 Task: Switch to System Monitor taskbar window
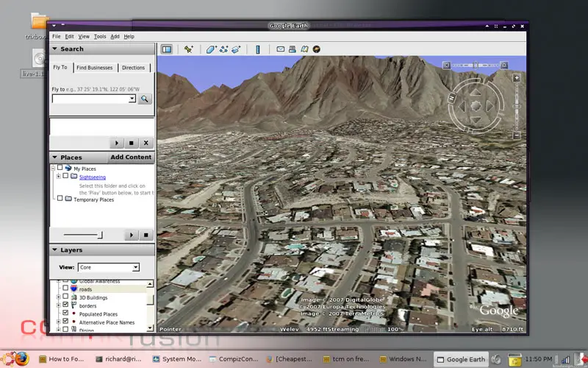177,359
